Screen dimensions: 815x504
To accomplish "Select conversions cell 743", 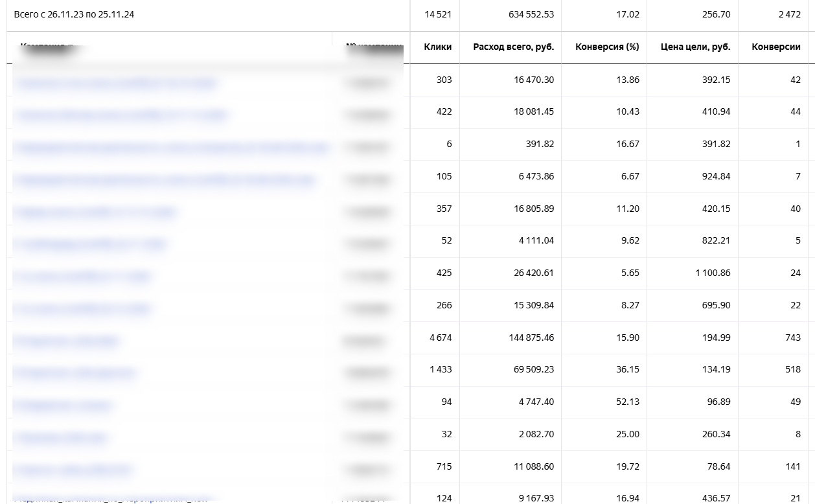I will (x=793, y=338).
